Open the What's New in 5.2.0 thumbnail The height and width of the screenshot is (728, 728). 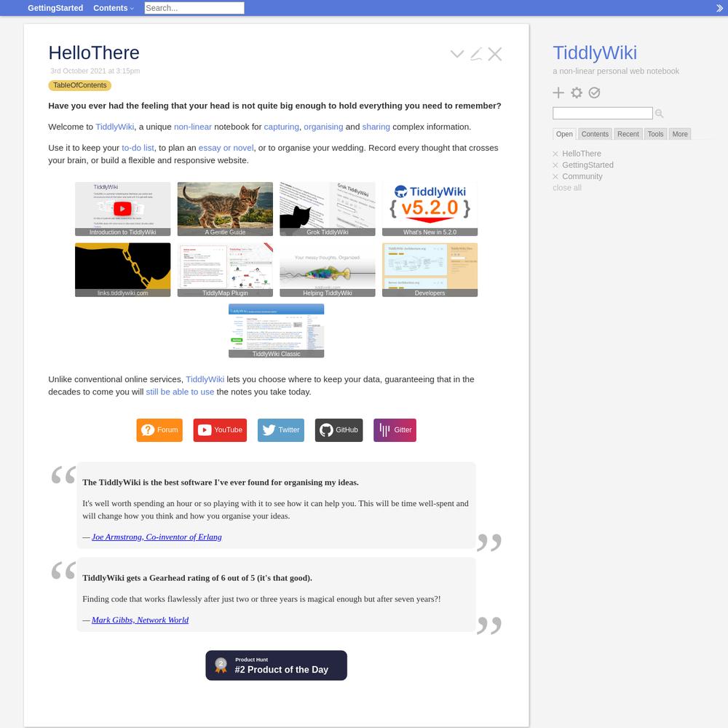(430, 209)
